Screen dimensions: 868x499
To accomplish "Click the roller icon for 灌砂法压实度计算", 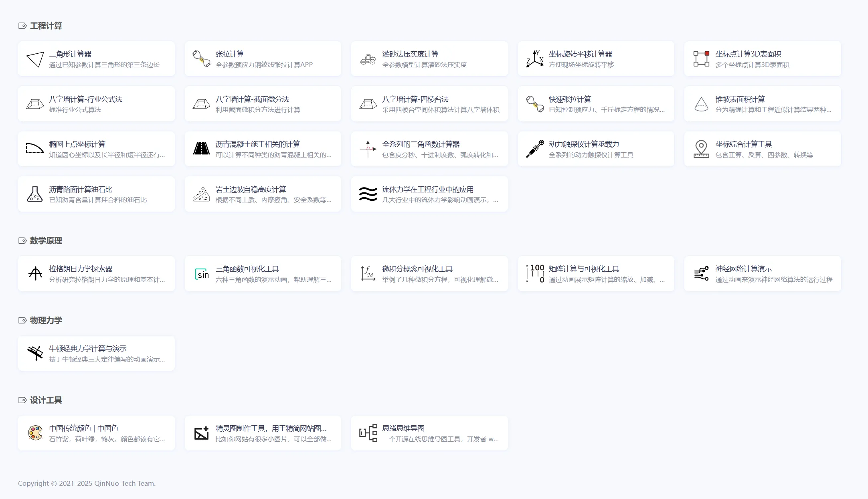I will point(368,59).
